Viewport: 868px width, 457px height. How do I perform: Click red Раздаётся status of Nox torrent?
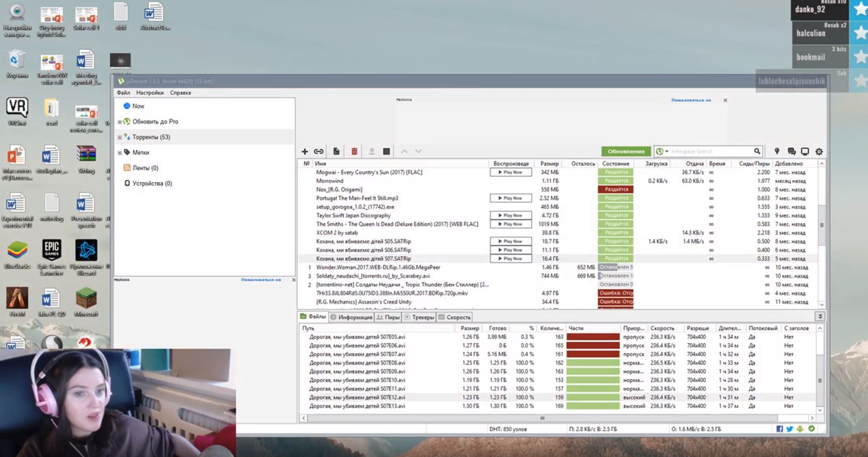[x=616, y=190]
